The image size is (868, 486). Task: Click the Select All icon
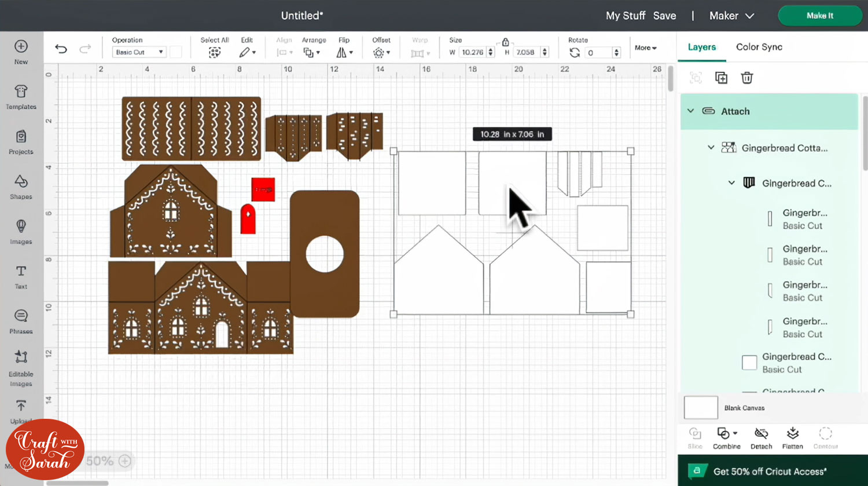point(215,52)
